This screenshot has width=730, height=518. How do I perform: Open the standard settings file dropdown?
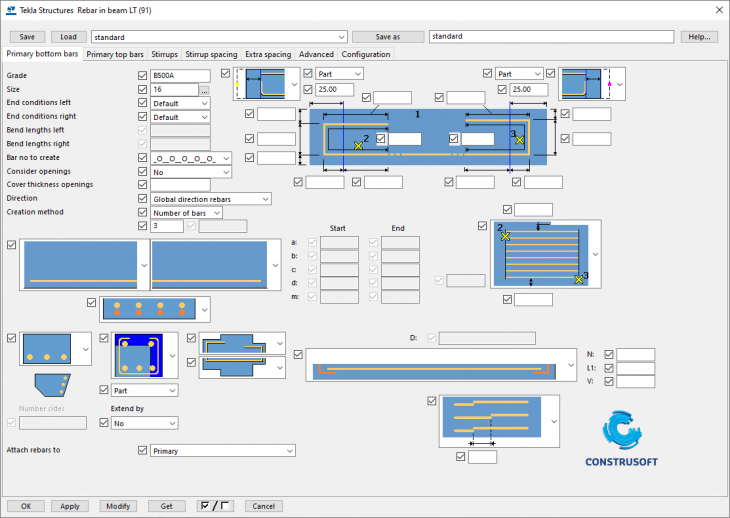pyautogui.click(x=219, y=37)
